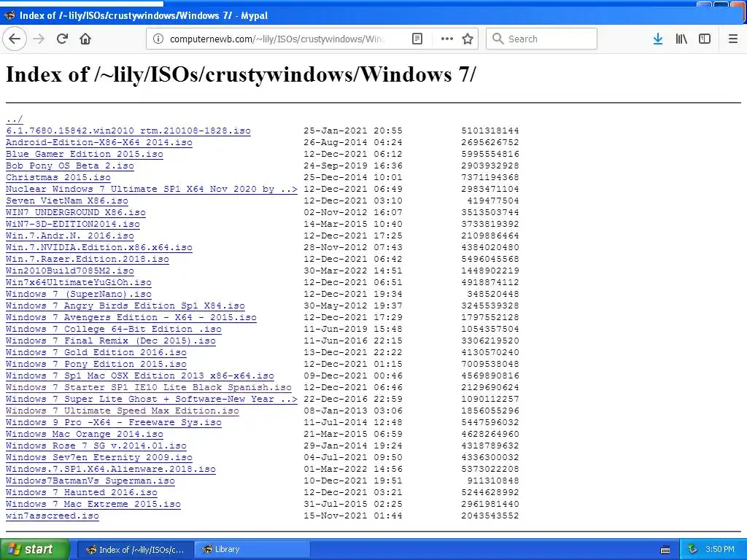Viewport: 747px width, 560px height.
Task: Open Windows Rose 7 SG v.2014.01.iso
Action: [96, 446]
